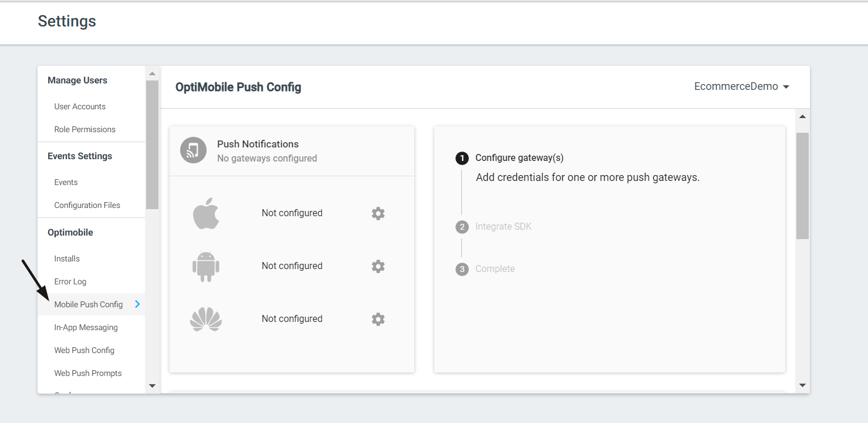The width and height of the screenshot is (868, 423).
Task: Select Mobile Push Config menu item
Action: 91,304
